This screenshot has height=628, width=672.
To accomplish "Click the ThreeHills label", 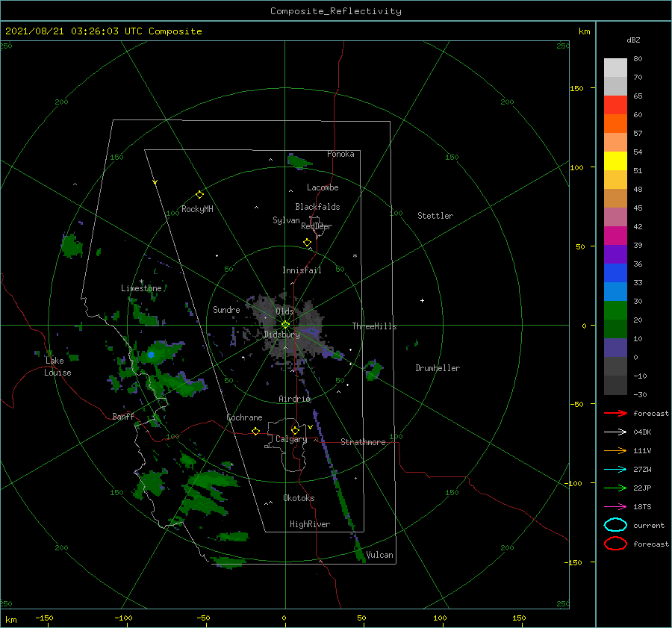I will (374, 326).
